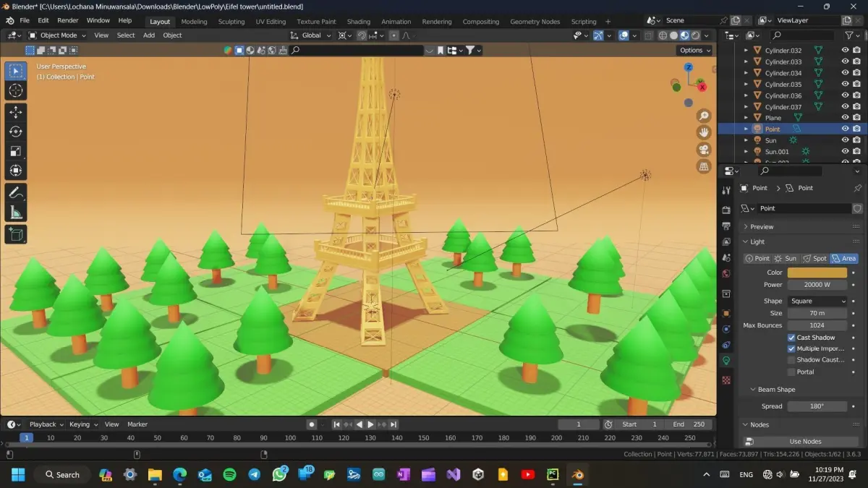This screenshot has width=868, height=488.
Task: Select the Rotate tool
Action: tap(16, 132)
